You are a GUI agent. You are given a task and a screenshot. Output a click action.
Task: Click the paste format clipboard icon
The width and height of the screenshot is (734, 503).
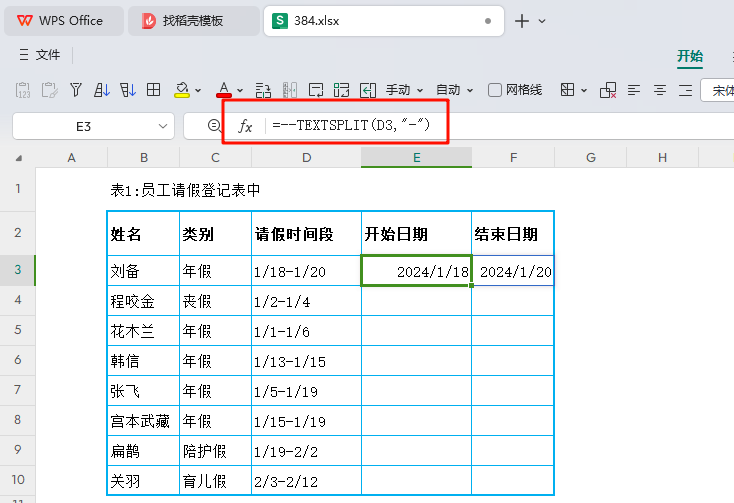[x=49, y=89]
